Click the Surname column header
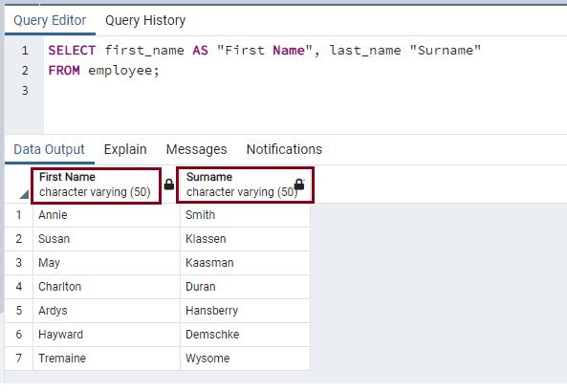567x392 pixels. [x=245, y=185]
